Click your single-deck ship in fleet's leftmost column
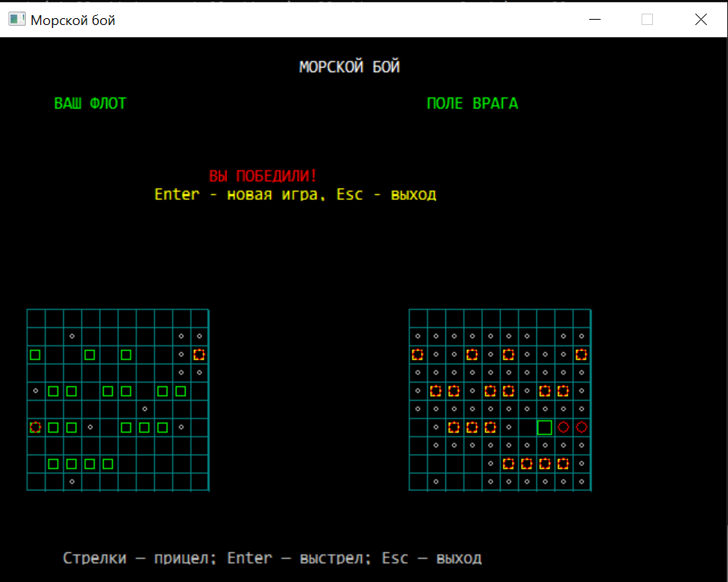 pos(36,355)
